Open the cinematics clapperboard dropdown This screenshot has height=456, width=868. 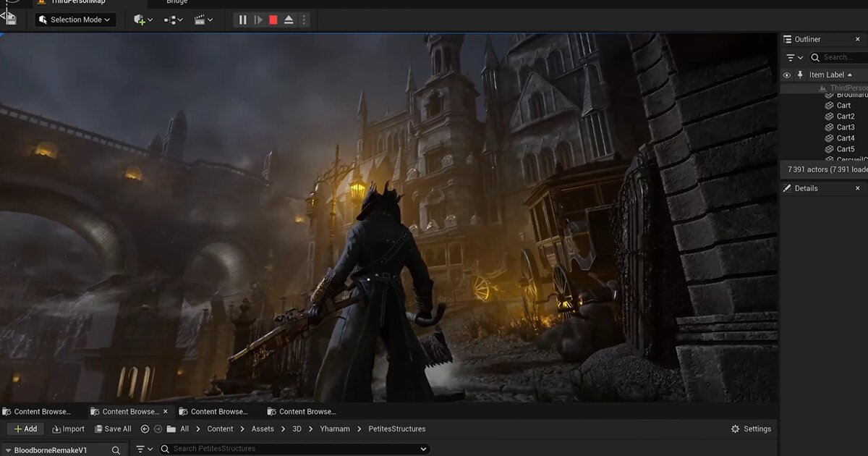[203, 20]
